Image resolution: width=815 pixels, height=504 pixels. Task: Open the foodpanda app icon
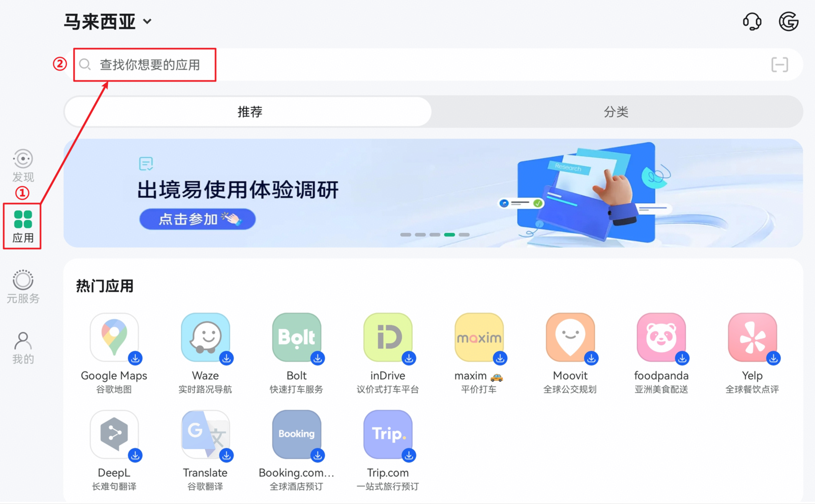[661, 337]
